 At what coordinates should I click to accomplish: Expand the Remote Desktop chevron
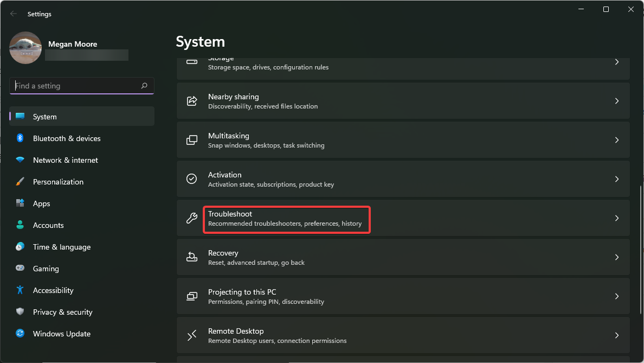pyautogui.click(x=616, y=335)
